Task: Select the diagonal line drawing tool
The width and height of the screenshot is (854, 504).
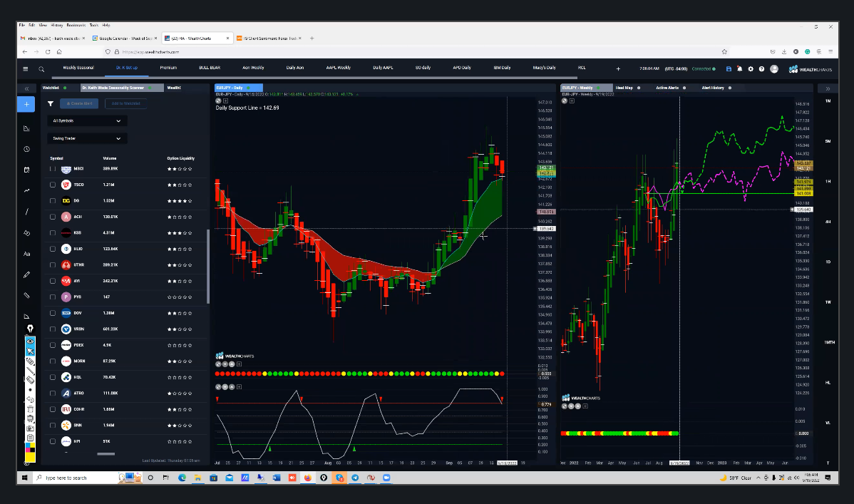Action: (x=26, y=212)
